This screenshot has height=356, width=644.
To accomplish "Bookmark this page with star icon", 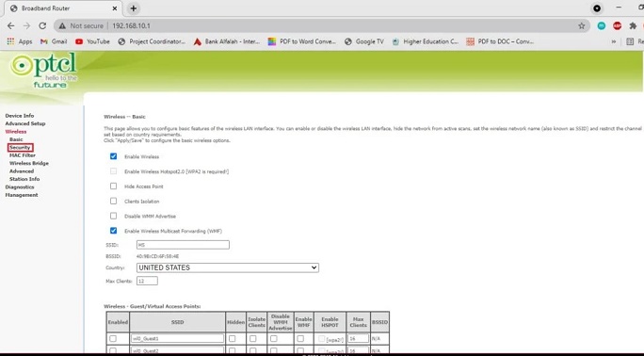I will click(x=582, y=25).
